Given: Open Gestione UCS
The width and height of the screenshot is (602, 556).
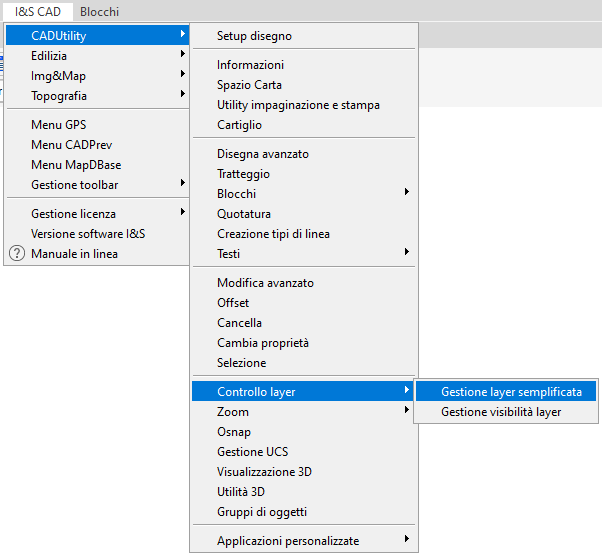Looking at the screenshot, I should coord(304,452).
